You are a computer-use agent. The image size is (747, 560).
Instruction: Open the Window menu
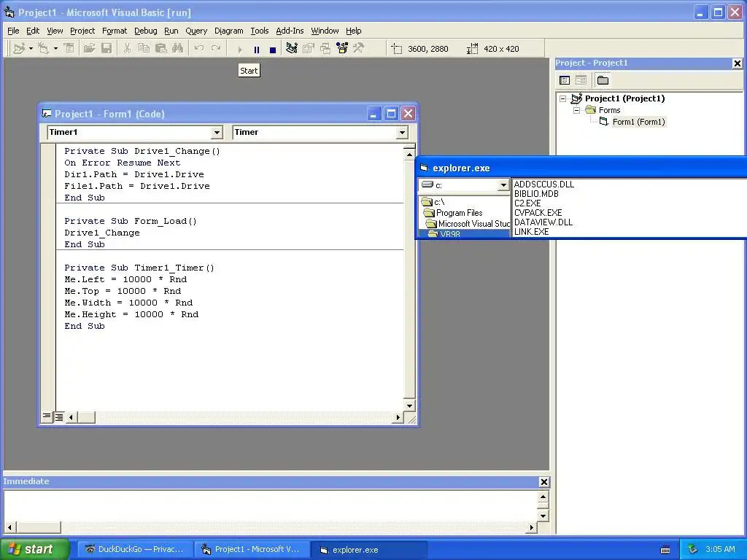click(325, 31)
